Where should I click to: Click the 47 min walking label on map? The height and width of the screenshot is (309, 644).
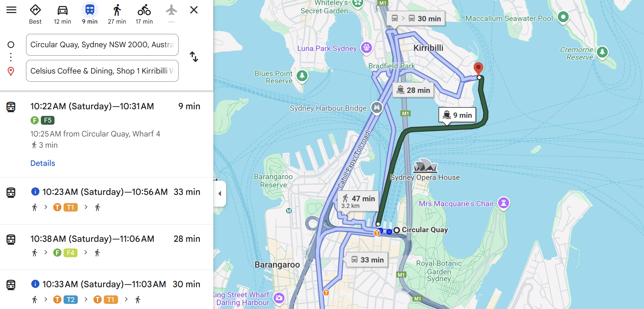pyautogui.click(x=358, y=201)
